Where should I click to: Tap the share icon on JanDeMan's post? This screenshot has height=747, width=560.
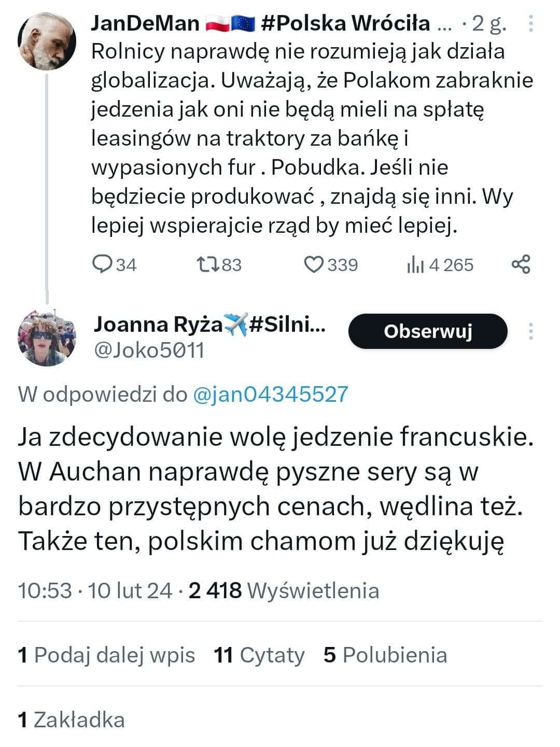[x=521, y=264]
